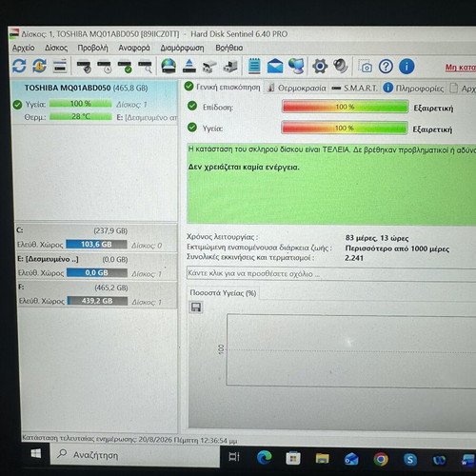Click the F: free space 439,2 GB bar
This screenshot has width=476, height=476.
[97, 301]
